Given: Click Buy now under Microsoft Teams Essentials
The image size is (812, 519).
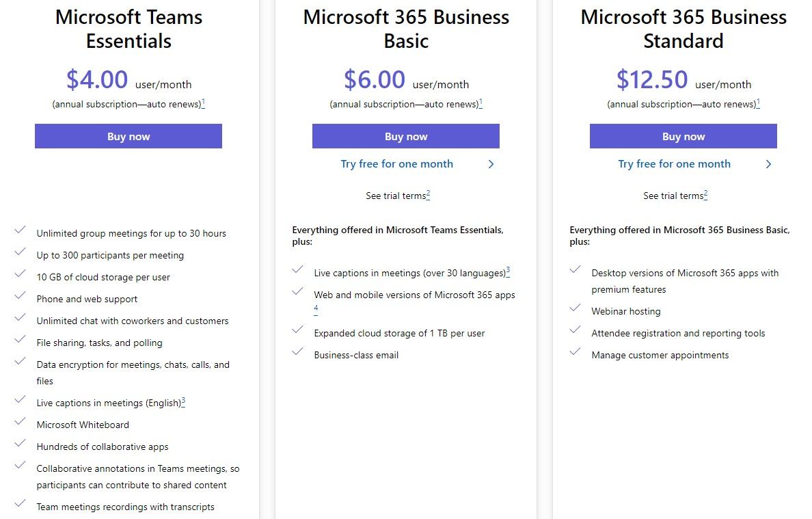Looking at the screenshot, I should pyautogui.click(x=128, y=136).
